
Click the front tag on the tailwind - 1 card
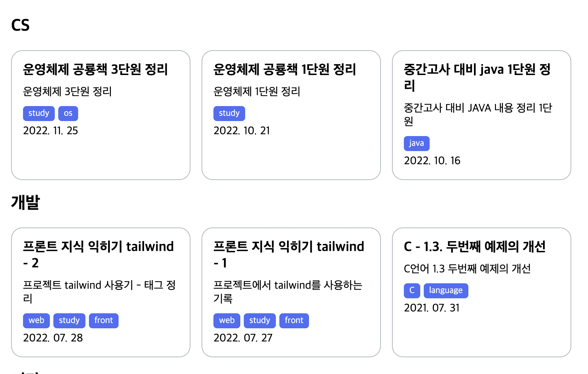click(x=294, y=321)
